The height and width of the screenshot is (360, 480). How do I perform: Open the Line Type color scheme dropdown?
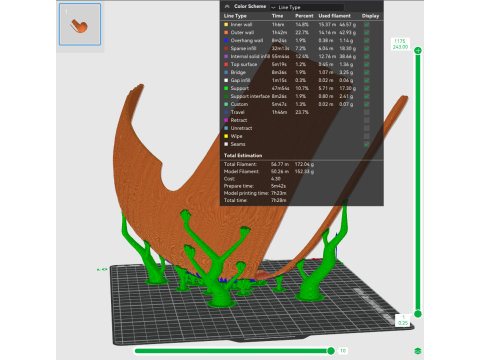tap(307, 7)
